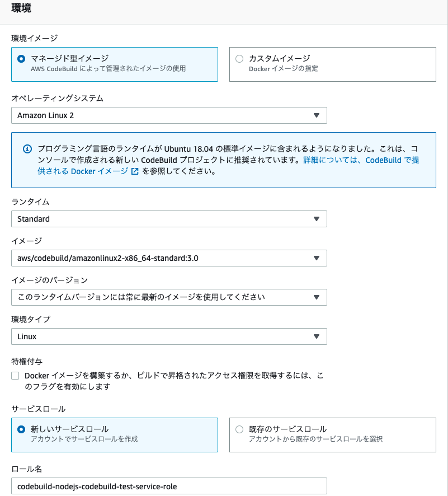Open the イメージのバージョン dropdown
448x496 pixels.
click(168, 297)
